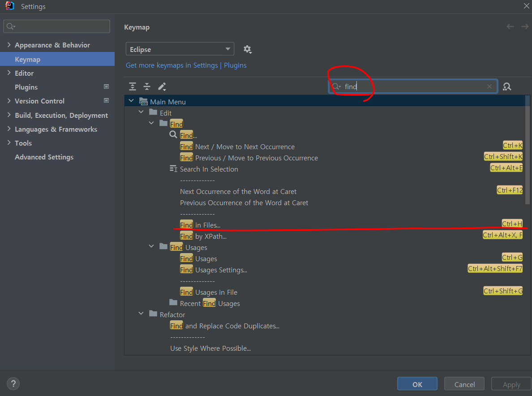
Task: Click the Plugins project-level marker icon
Action: click(x=106, y=87)
